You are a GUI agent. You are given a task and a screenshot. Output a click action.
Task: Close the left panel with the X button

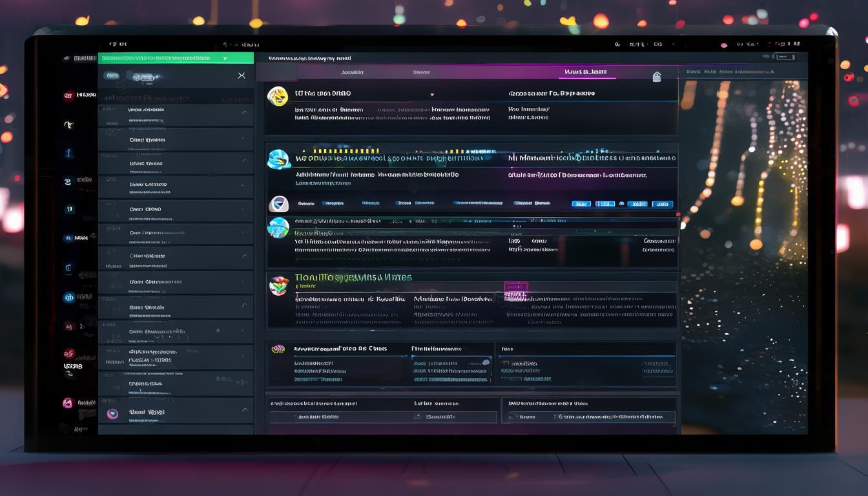coord(242,76)
